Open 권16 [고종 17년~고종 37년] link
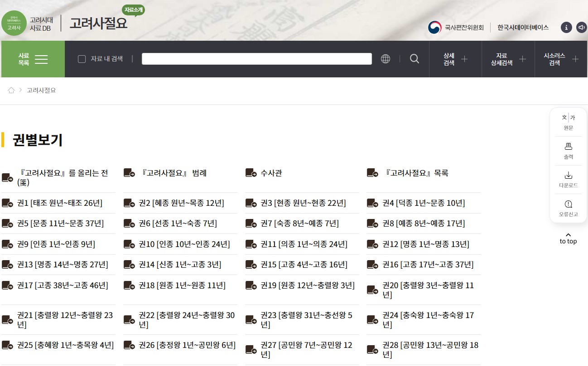Screen dimensions: 588x366 [428, 265]
